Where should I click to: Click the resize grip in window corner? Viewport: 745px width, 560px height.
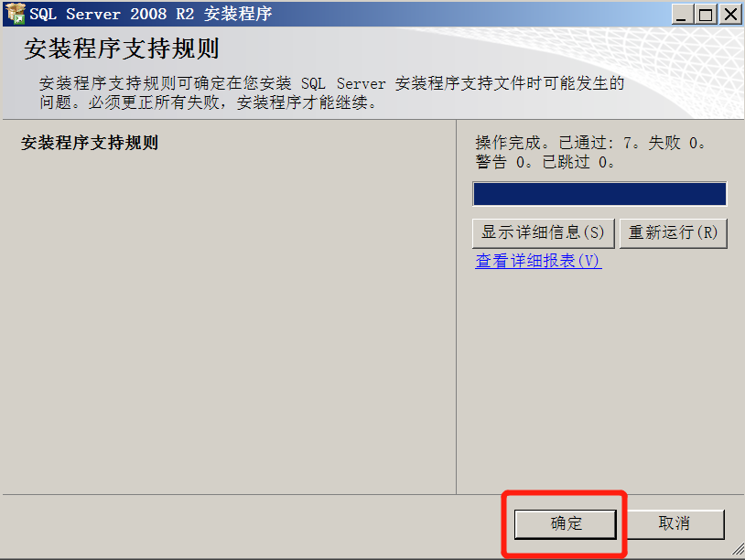pos(738,549)
